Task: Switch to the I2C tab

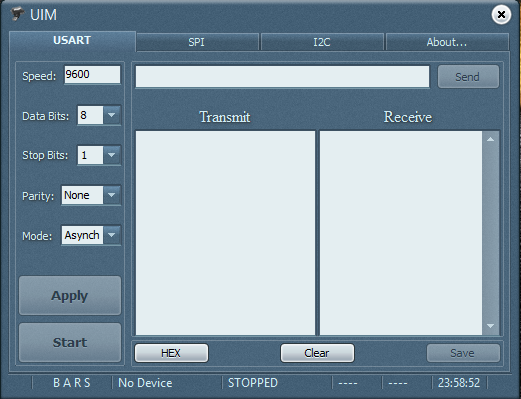Action: point(322,42)
